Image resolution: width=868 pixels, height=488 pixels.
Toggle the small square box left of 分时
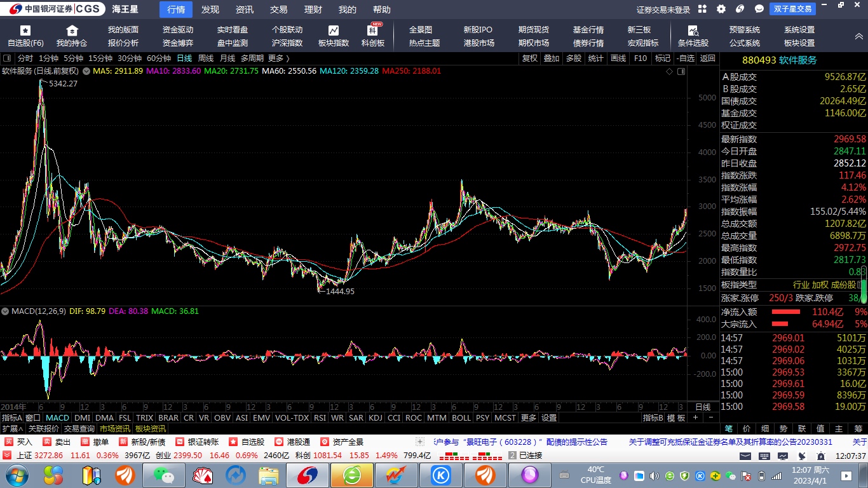click(7, 58)
